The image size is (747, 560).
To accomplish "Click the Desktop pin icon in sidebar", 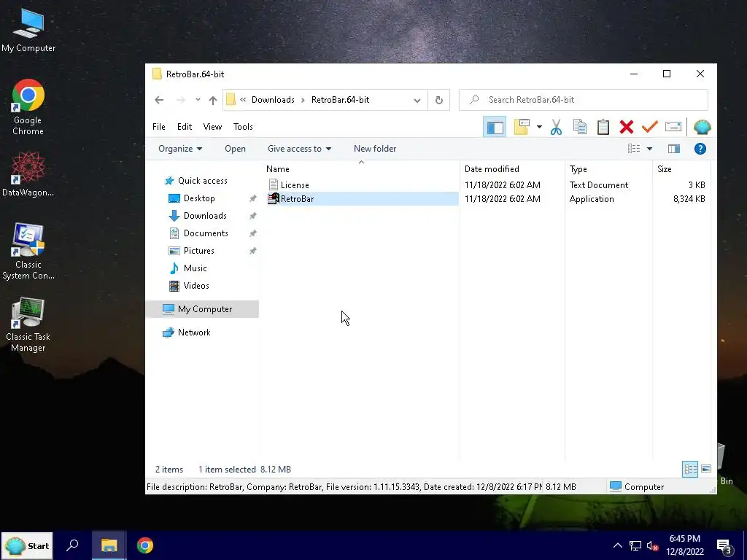I will (x=253, y=198).
